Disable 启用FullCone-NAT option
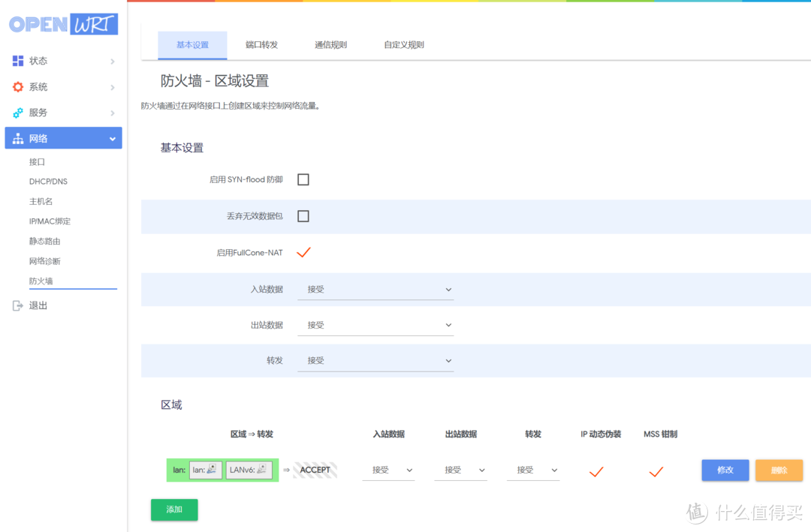 [x=303, y=252]
